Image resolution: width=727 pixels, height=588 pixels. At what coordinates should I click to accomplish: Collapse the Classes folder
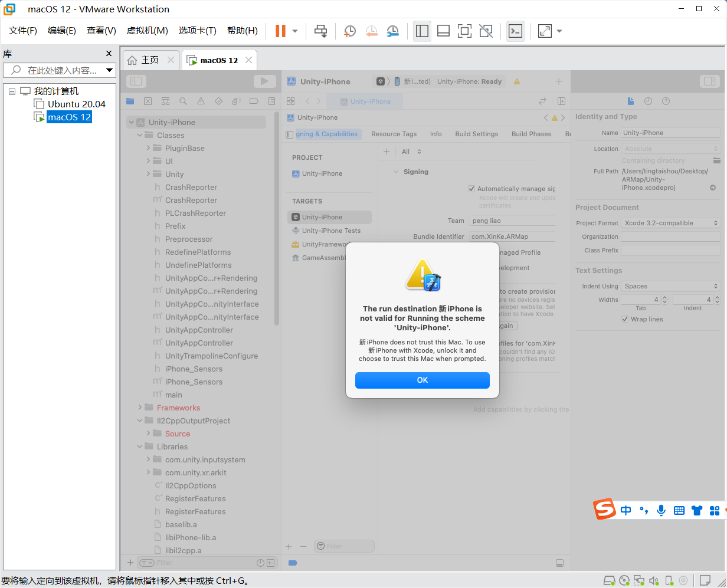(x=140, y=135)
